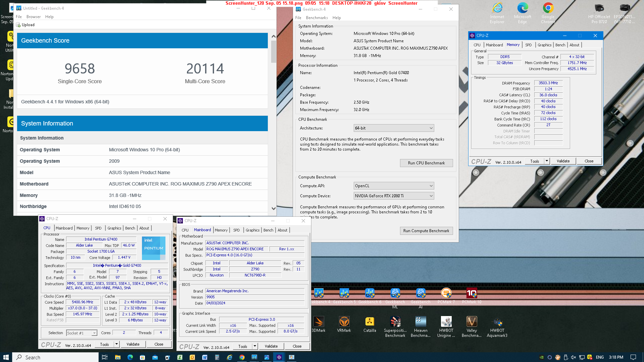Select the EPSON printer desktop icon
Viewport: 644px width, 362px height.
[x=625, y=13]
